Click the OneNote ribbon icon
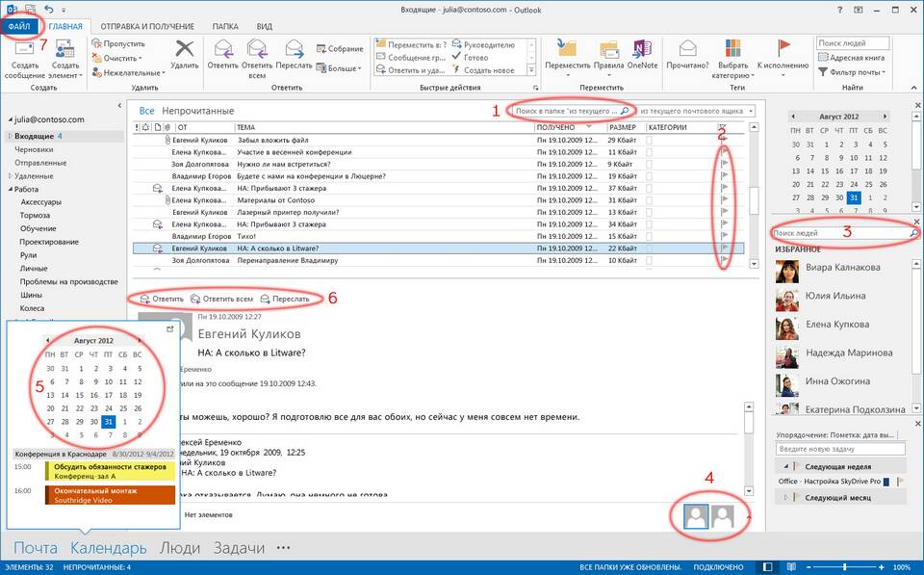Viewport: 924px width, 575px height. pos(642,49)
